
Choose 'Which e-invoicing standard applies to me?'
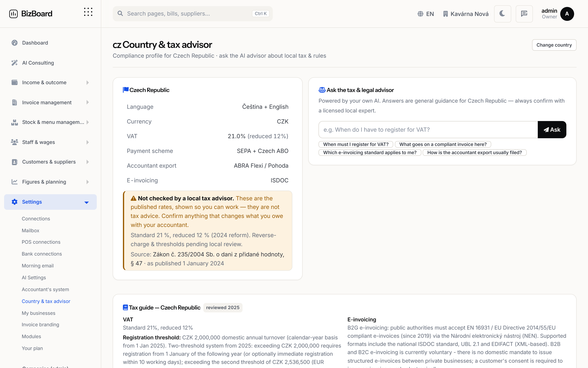click(x=370, y=153)
